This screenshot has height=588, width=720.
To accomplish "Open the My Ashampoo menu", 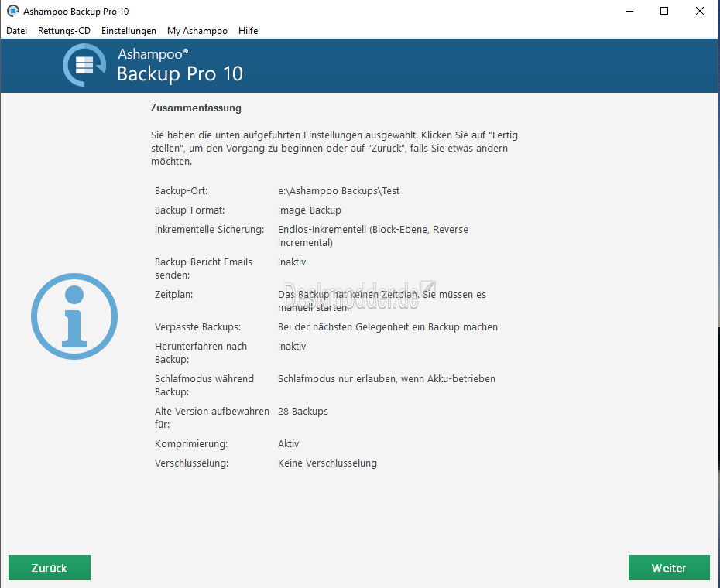I will tap(197, 31).
